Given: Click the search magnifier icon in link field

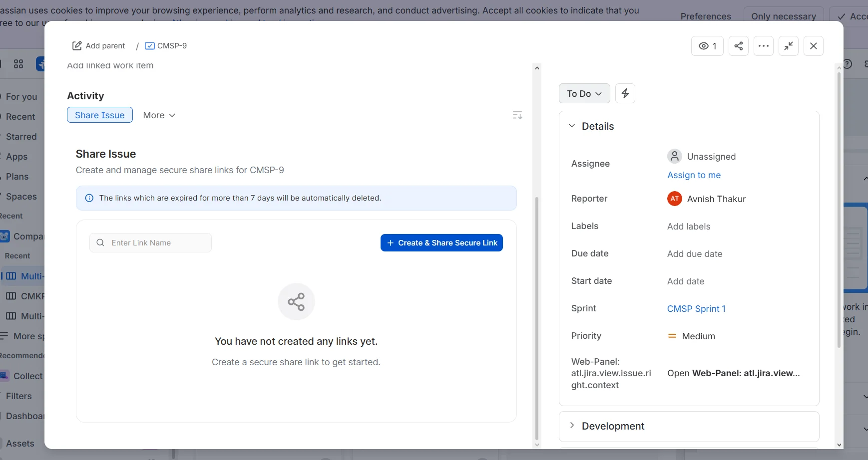Looking at the screenshot, I should coord(100,242).
